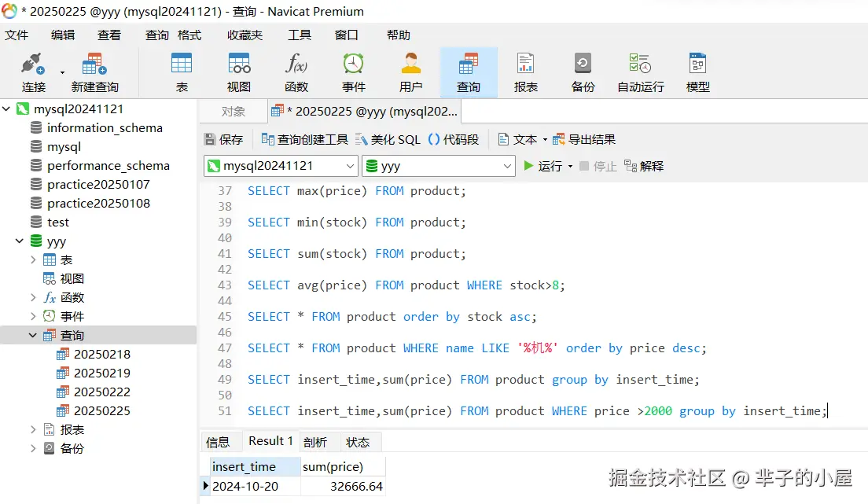Click 美化 SQL beautify button
The image size is (868, 504).
pos(388,140)
